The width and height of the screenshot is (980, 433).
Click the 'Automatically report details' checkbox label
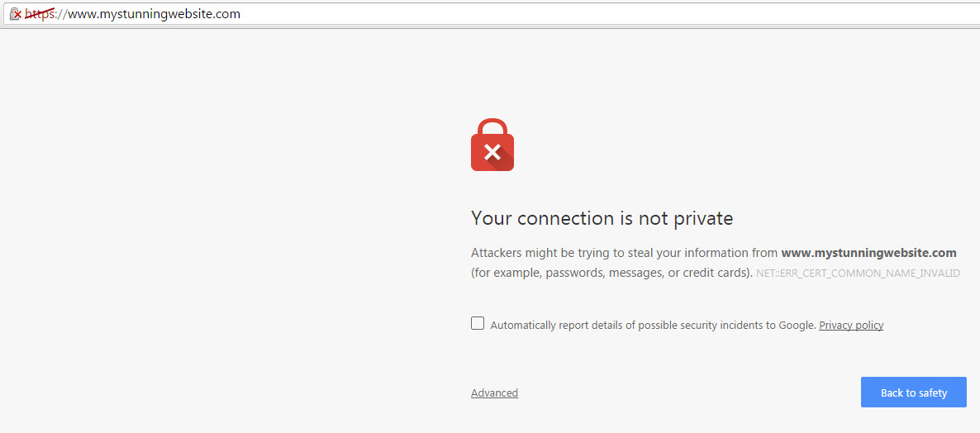[653, 326]
